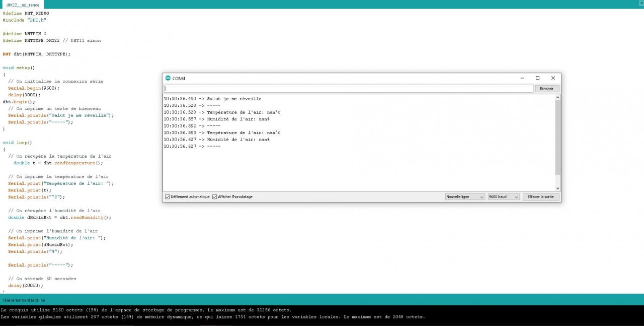
Task: Click the 'void loop()' code line
Action: [x=17, y=143]
